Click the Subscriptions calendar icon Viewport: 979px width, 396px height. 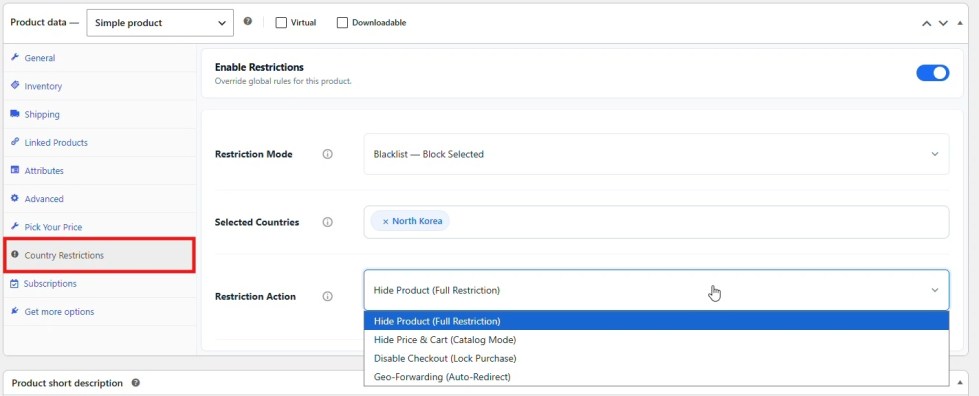click(x=15, y=283)
